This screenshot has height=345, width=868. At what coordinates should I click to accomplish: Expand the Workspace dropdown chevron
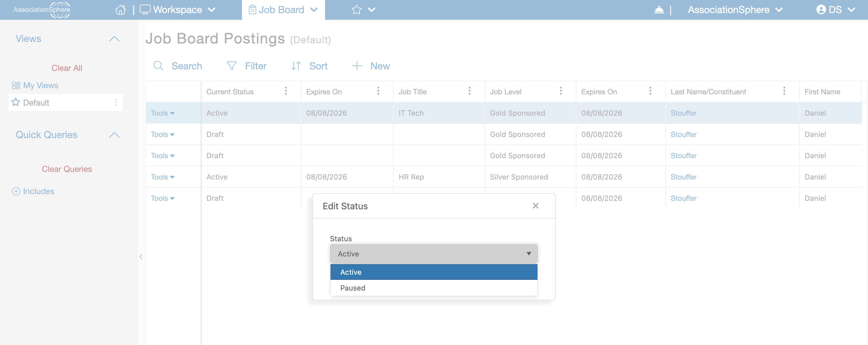[212, 10]
